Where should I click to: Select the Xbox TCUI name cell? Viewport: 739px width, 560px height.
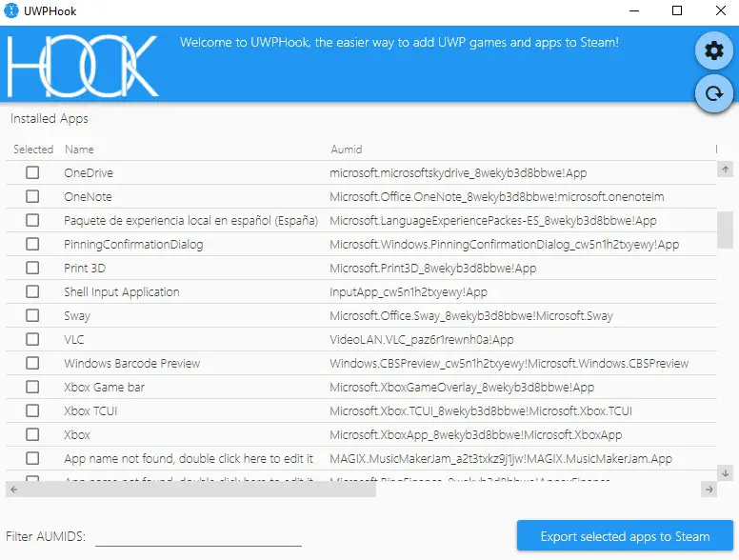pyautogui.click(x=90, y=411)
